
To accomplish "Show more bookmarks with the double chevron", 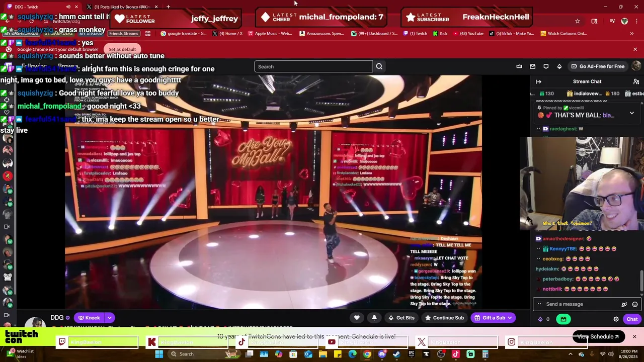I will click(x=632, y=34).
